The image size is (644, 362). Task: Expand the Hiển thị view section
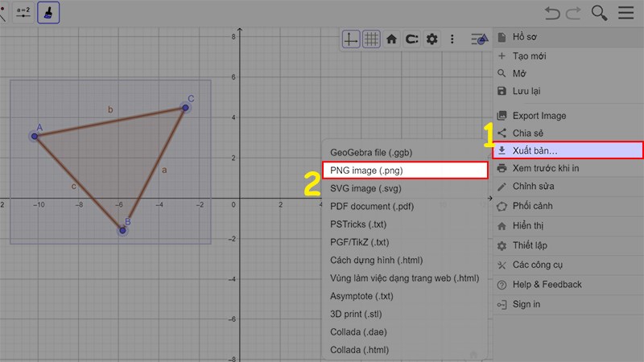coord(568,226)
